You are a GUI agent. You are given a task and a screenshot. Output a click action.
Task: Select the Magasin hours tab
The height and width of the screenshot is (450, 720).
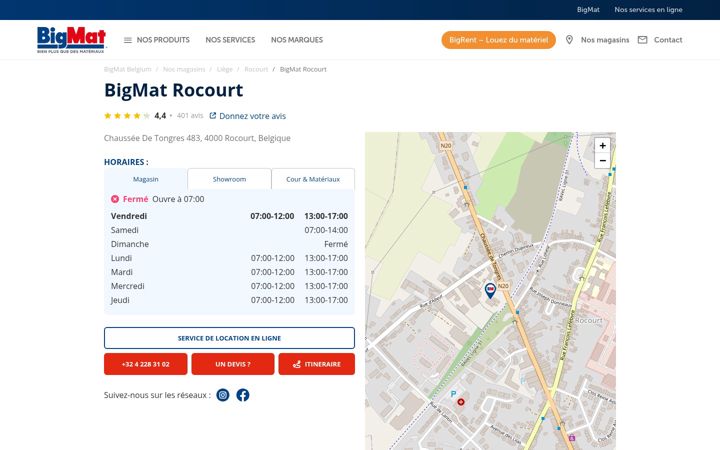coord(146,179)
